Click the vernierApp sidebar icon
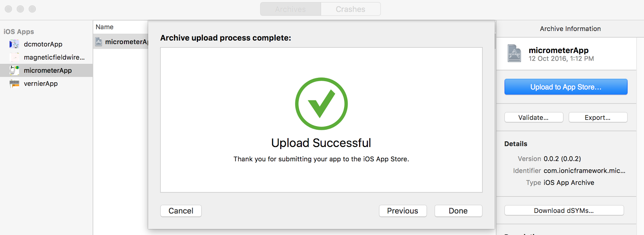 click(14, 84)
